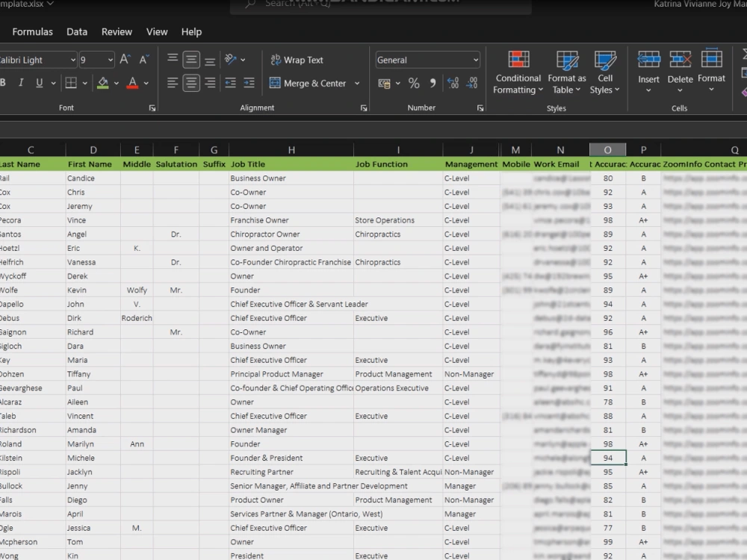This screenshot has height=560, width=747.
Task: Click the Work Email header cell
Action: [560, 164]
